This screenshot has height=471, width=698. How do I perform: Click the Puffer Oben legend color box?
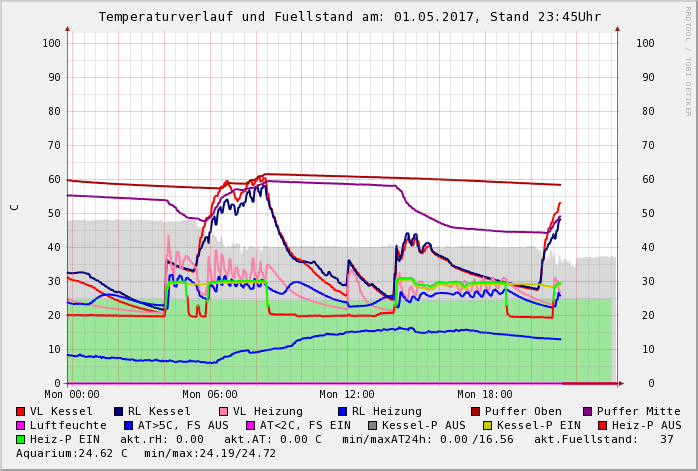click(476, 411)
